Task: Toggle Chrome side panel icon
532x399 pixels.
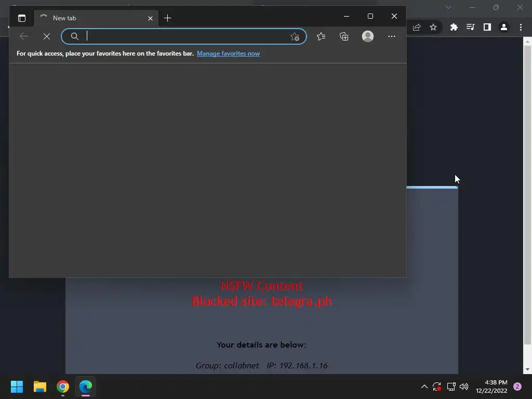Action: [x=487, y=27]
